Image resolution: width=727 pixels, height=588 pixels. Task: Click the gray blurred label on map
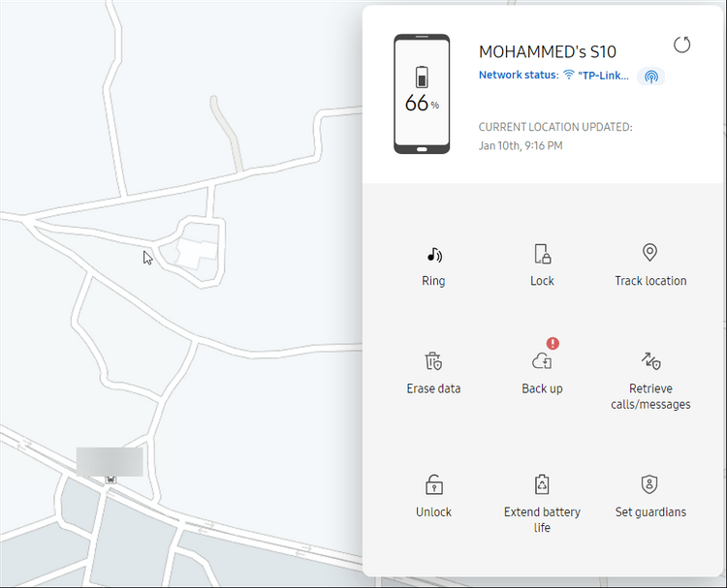pos(110,461)
